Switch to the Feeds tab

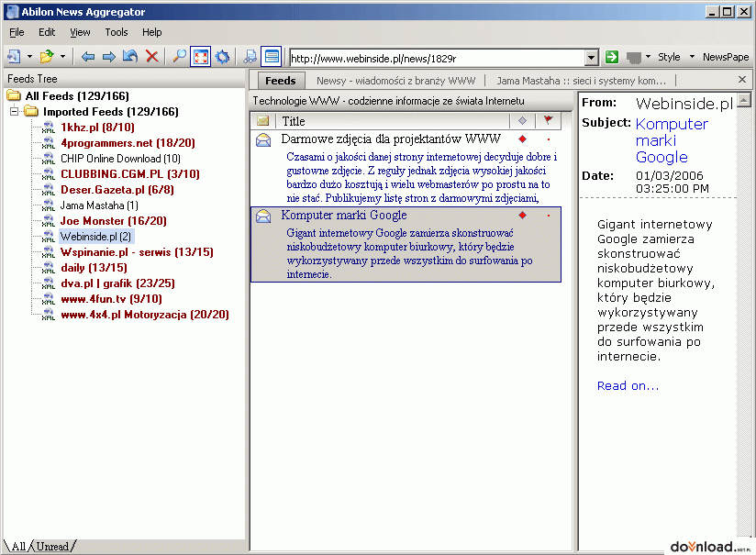[281, 81]
